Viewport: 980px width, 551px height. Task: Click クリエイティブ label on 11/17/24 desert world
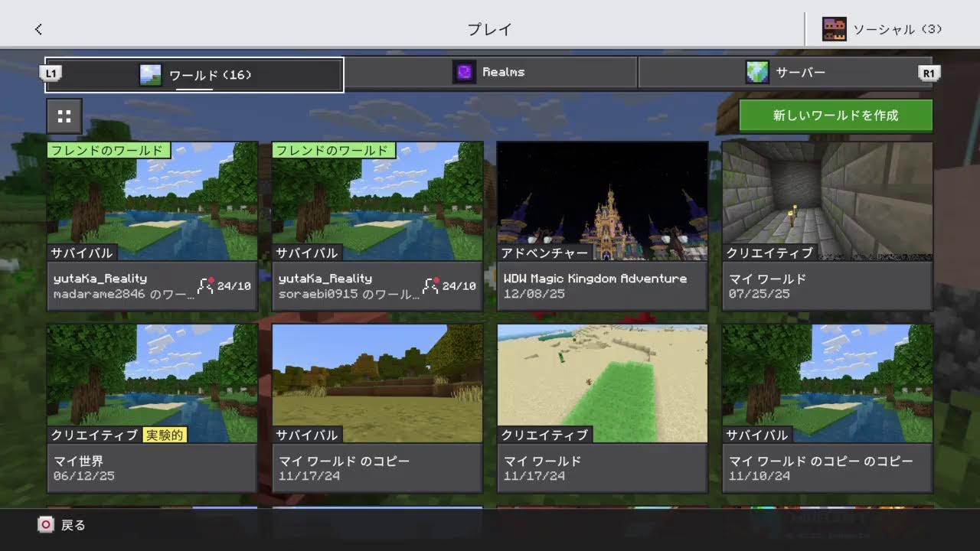(545, 435)
